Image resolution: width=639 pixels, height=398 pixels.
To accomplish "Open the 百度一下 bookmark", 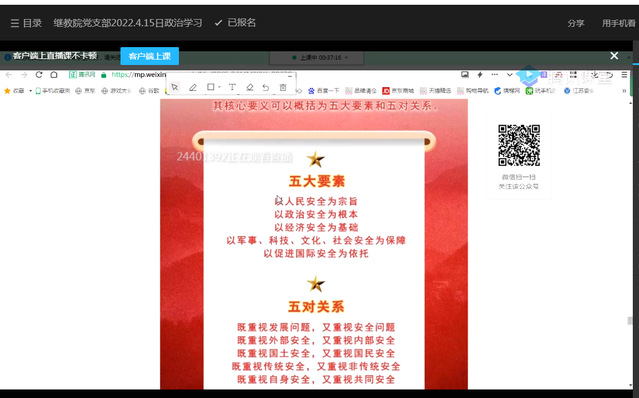I will tap(324, 91).
